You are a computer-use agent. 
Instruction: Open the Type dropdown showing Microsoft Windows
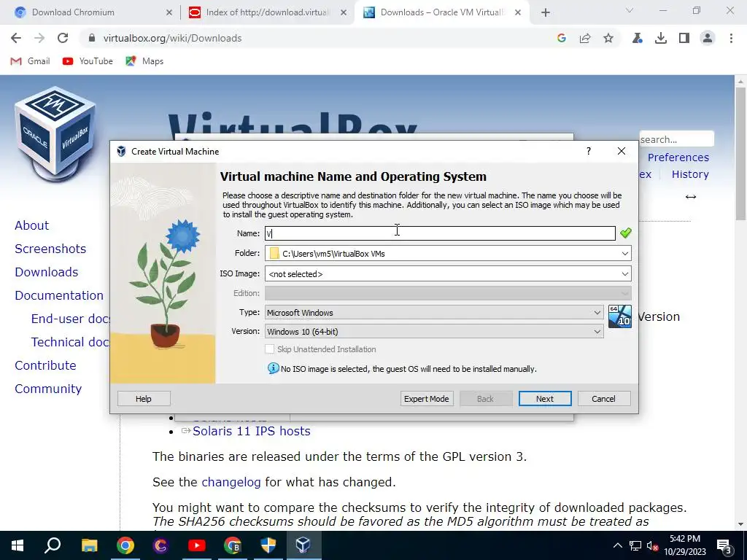pyautogui.click(x=434, y=312)
